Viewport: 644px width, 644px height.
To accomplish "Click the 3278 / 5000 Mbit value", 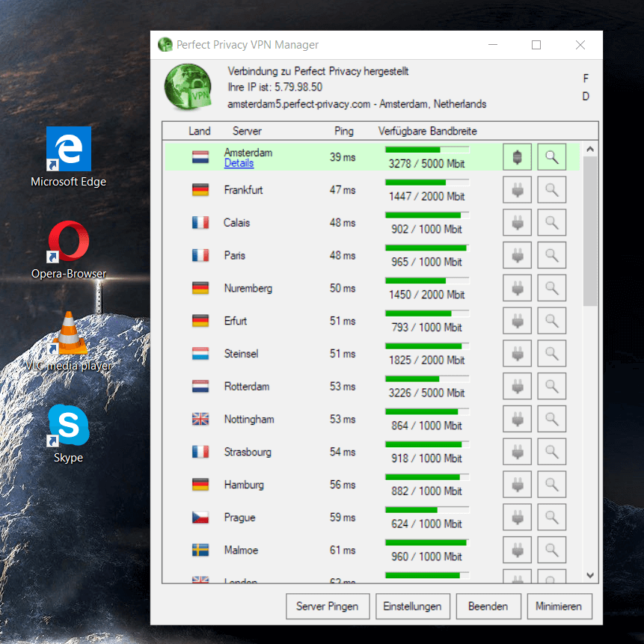I will click(x=427, y=164).
